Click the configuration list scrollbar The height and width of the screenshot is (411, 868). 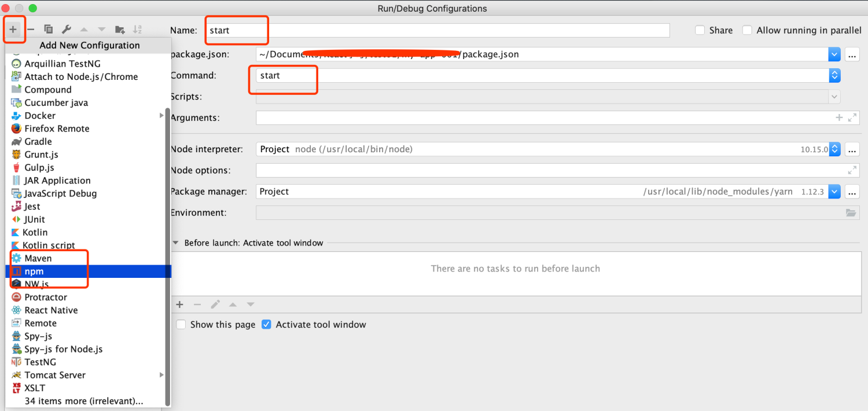(x=168, y=255)
